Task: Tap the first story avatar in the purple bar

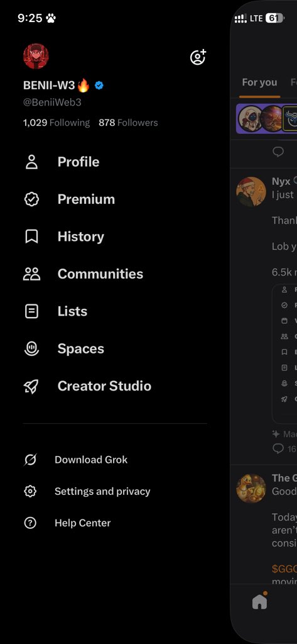Action: click(x=251, y=118)
